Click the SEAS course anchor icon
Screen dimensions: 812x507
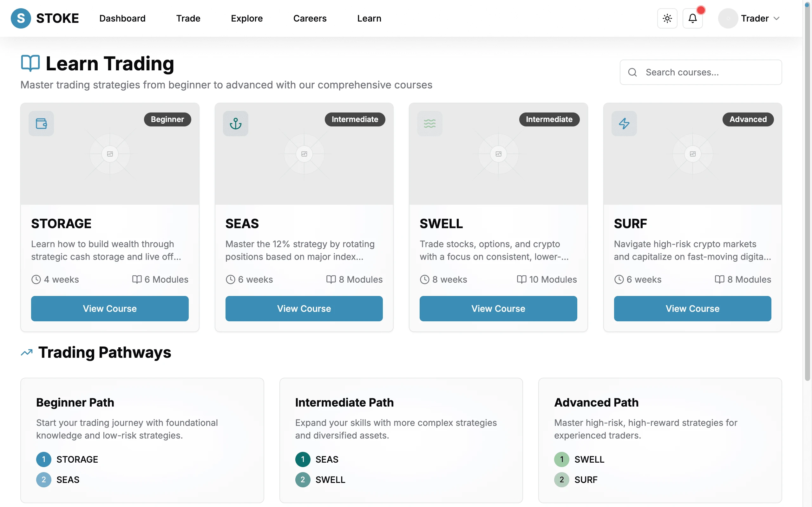click(x=236, y=123)
